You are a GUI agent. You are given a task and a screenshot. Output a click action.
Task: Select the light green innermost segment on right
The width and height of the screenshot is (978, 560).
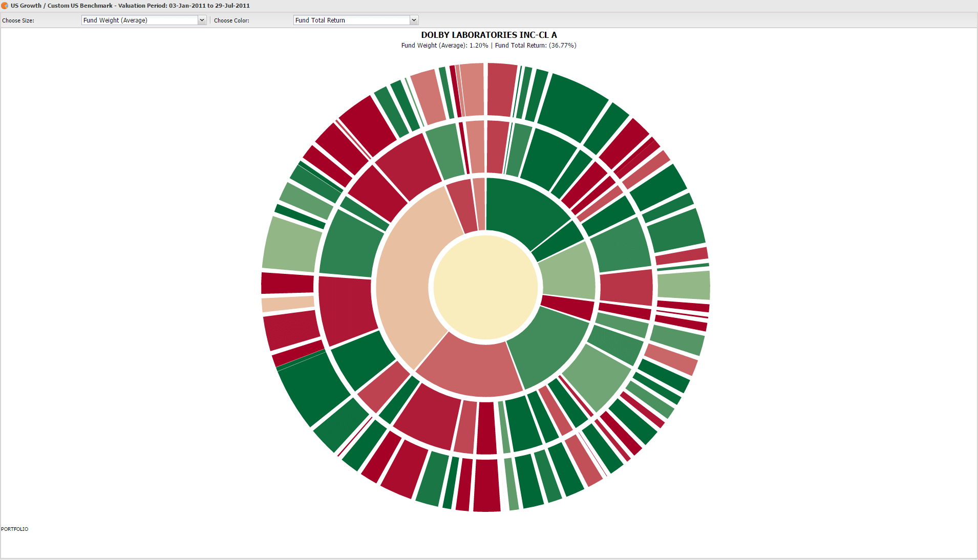pyautogui.click(x=569, y=272)
